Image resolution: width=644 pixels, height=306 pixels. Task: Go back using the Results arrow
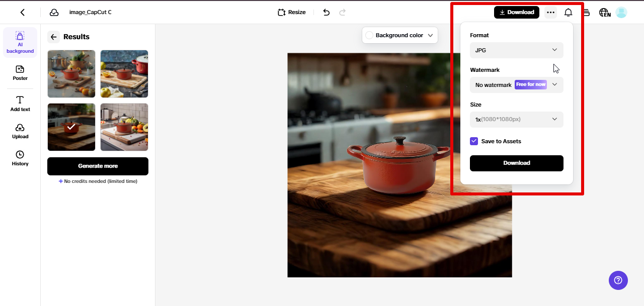point(53,37)
